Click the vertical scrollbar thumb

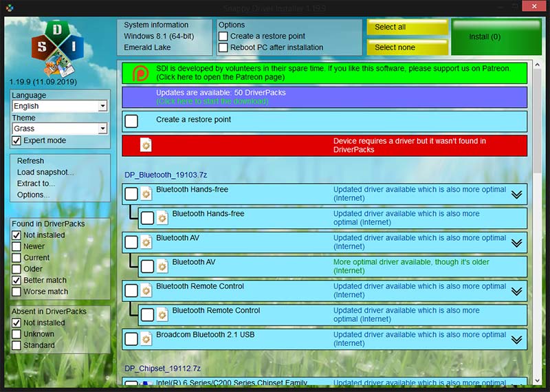(x=538, y=121)
